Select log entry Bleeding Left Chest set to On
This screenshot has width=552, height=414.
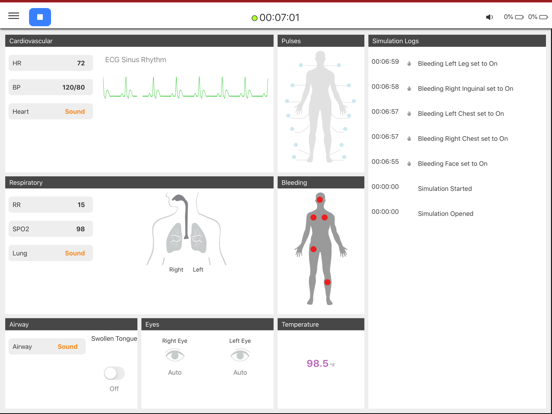(461, 114)
